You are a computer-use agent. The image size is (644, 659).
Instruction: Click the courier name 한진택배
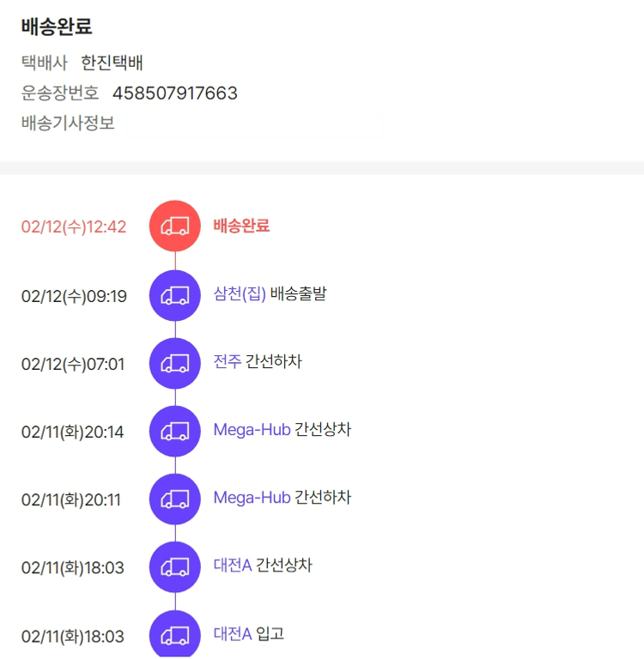[x=112, y=63]
